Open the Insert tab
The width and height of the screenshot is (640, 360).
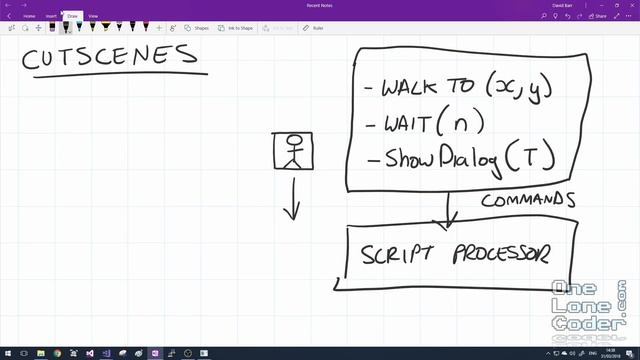(51, 16)
